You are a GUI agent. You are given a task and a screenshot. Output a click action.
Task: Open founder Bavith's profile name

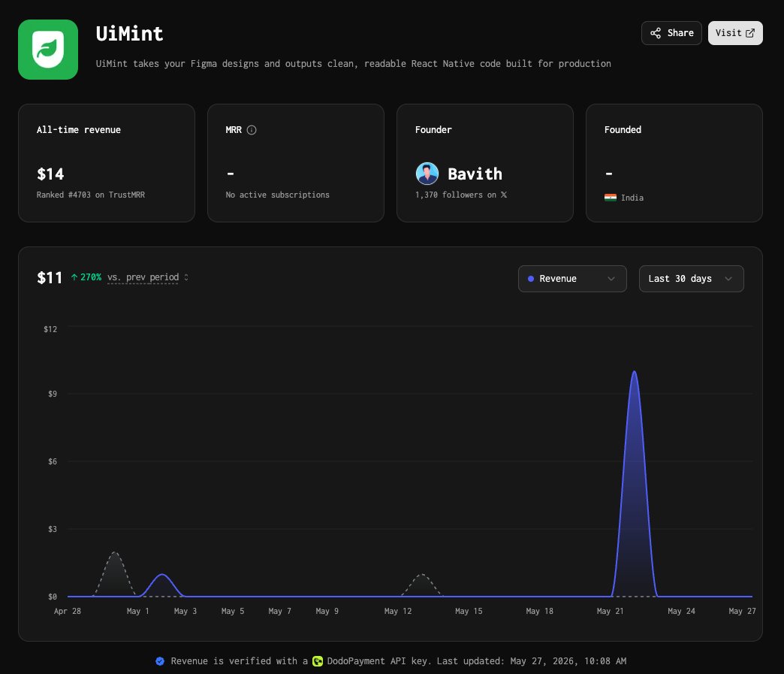[x=475, y=174]
